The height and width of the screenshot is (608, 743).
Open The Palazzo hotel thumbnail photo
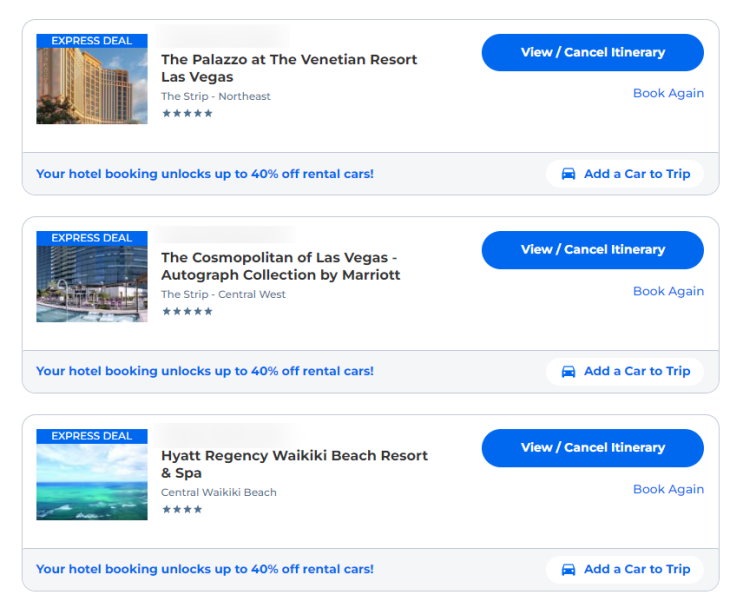91,86
